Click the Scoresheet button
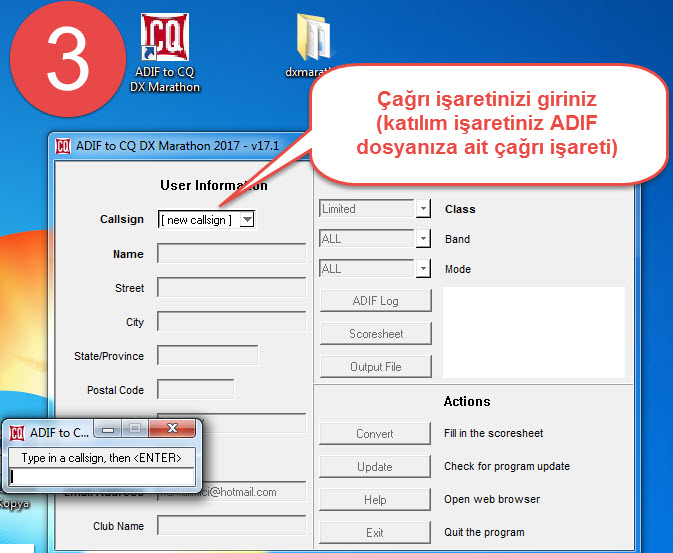The height and width of the screenshot is (553, 673). 376,334
